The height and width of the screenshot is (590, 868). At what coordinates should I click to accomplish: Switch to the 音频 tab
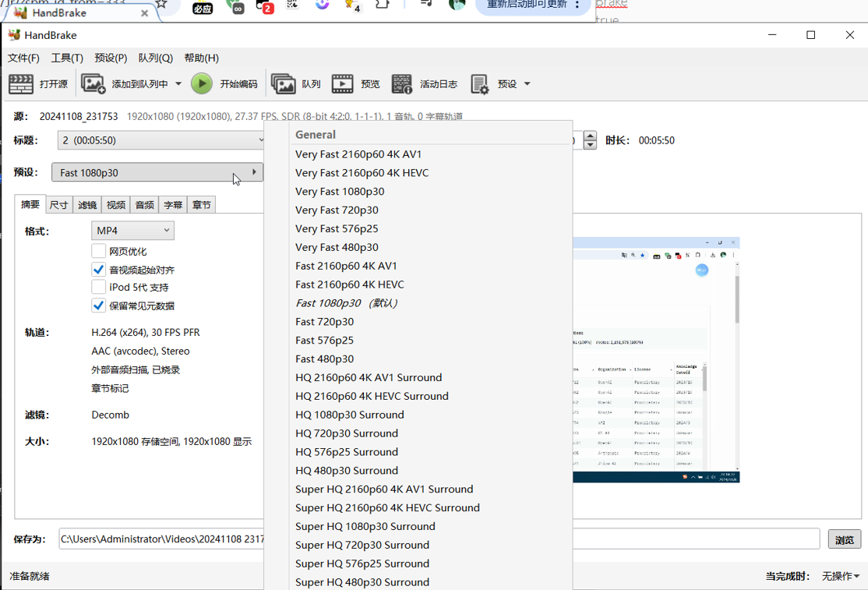click(144, 205)
